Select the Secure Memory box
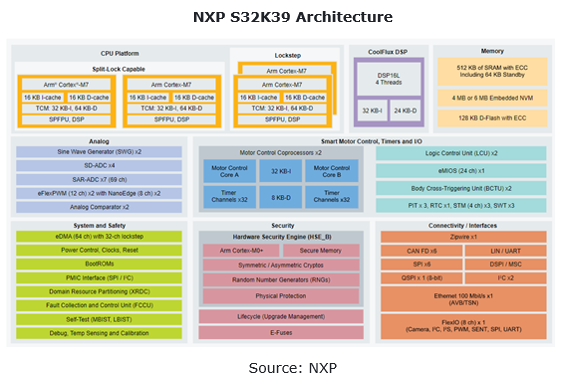Screen dimensions: 565x382 click(x=321, y=250)
